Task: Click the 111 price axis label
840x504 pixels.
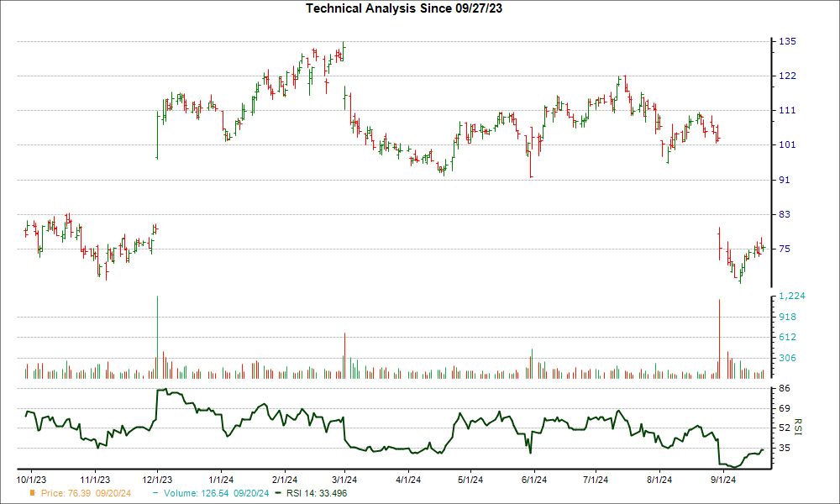Action: click(x=787, y=110)
